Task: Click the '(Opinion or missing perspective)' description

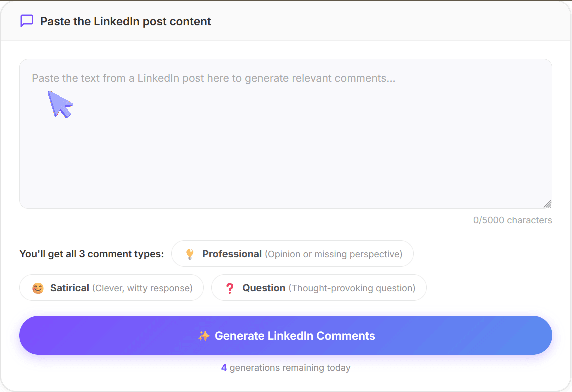Action: (335, 254)
